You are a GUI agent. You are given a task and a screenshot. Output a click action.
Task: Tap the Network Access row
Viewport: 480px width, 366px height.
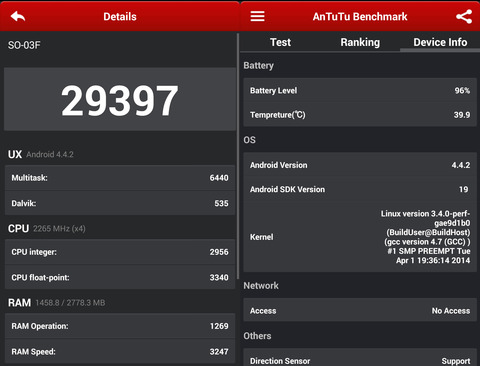tap(360, 310)
